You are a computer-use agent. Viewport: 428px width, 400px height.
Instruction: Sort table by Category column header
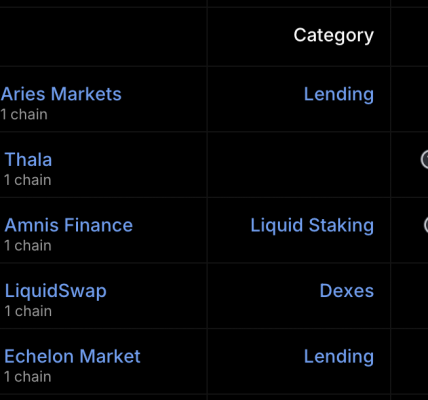pos(333,35)
